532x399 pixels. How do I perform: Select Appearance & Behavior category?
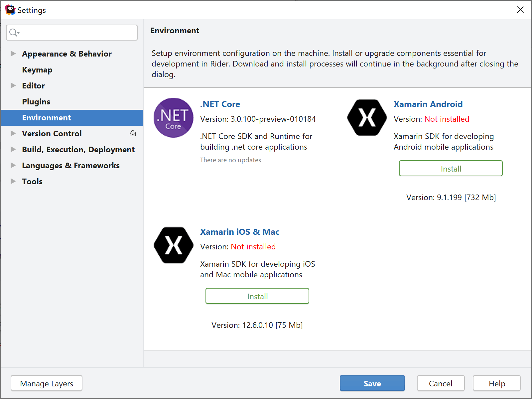[67, 54]
